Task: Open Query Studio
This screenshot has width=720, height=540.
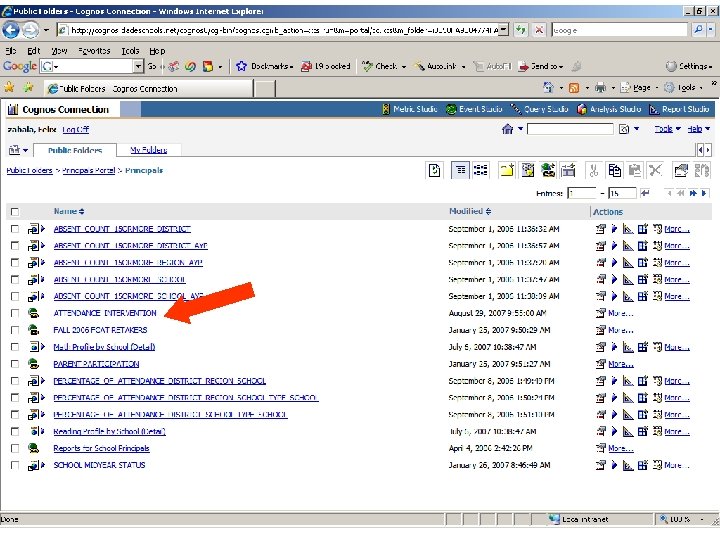Action: pos(540,109)
